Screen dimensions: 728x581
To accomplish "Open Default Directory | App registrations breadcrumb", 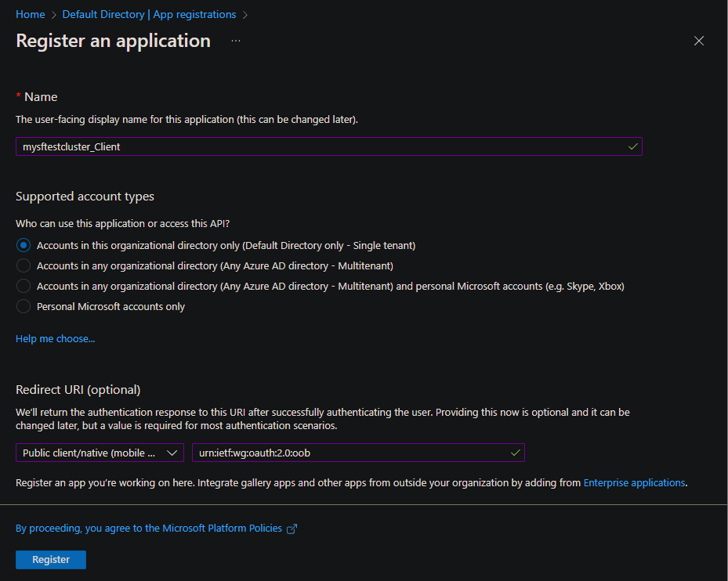I will coord(149,14).
